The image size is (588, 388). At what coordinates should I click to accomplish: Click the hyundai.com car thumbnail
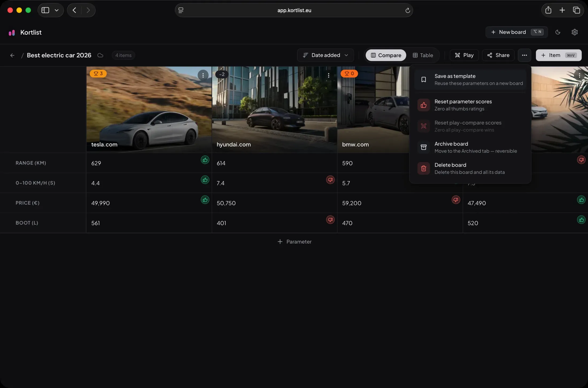click(274, 109)
